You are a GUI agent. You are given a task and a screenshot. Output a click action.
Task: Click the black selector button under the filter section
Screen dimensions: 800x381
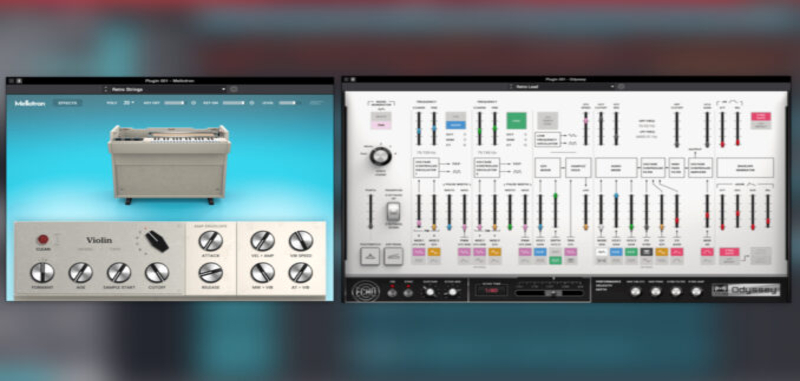(646, 252)
